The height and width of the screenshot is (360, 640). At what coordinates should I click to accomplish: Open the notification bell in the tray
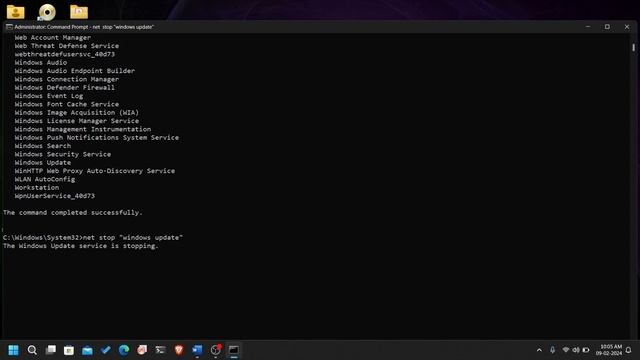click(x=629, y=350)
